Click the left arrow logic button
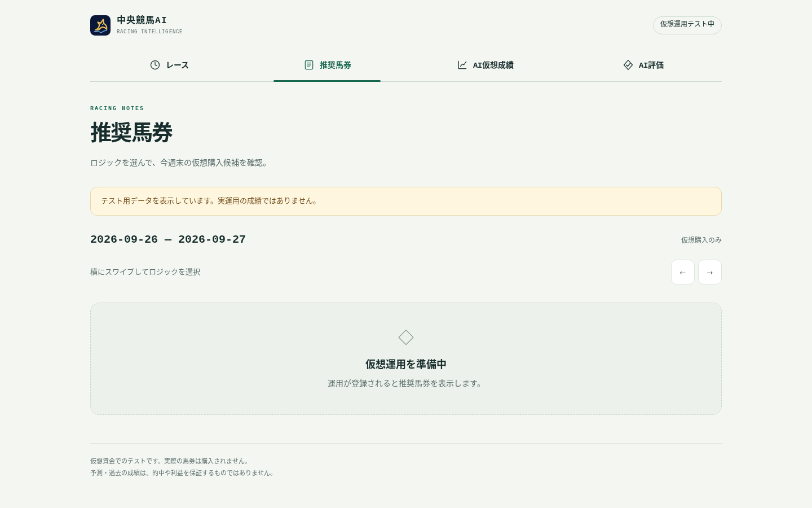The width and height of the screenshot is (812, 508). (683, 272)
